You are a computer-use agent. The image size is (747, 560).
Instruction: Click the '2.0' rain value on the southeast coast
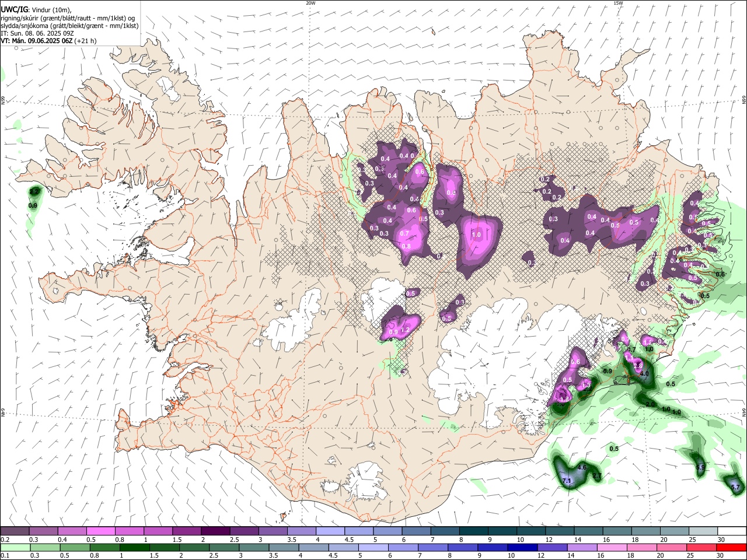(x=650, y=404)
